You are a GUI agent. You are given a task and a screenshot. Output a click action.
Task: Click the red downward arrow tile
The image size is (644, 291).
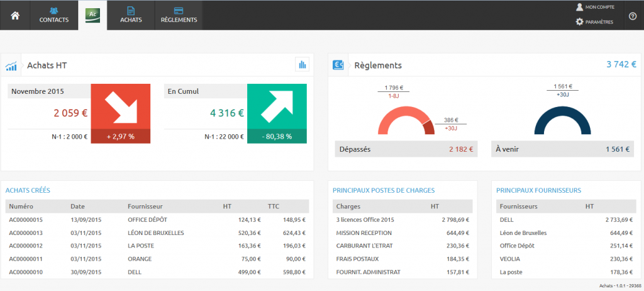click(x=121, y=106)
